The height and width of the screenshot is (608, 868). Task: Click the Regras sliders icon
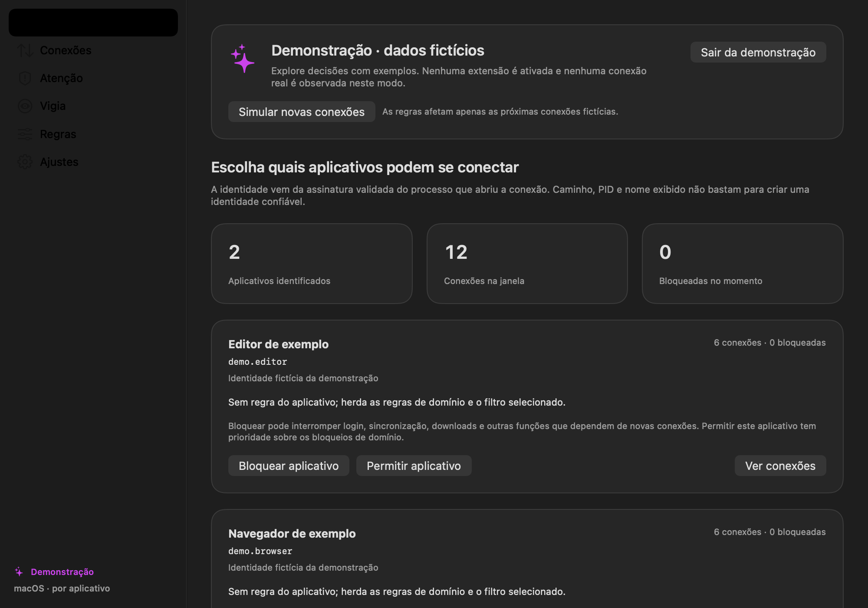[25, 134]
